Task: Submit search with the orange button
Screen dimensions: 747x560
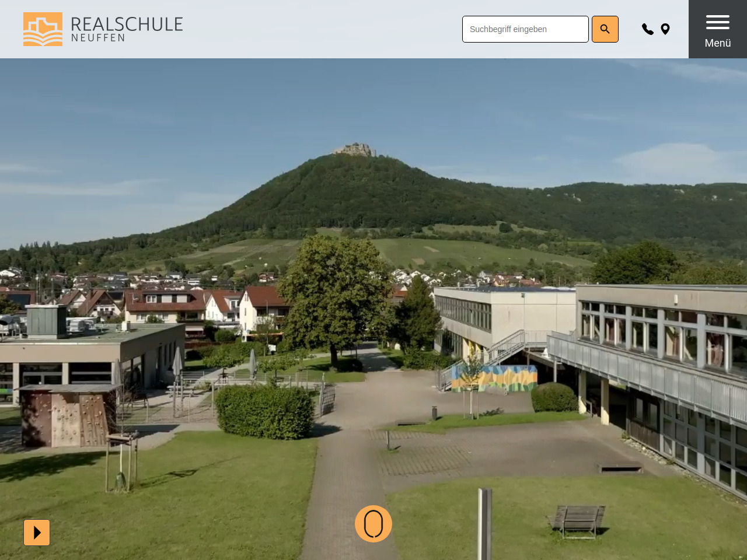Action: pos(605,29)
